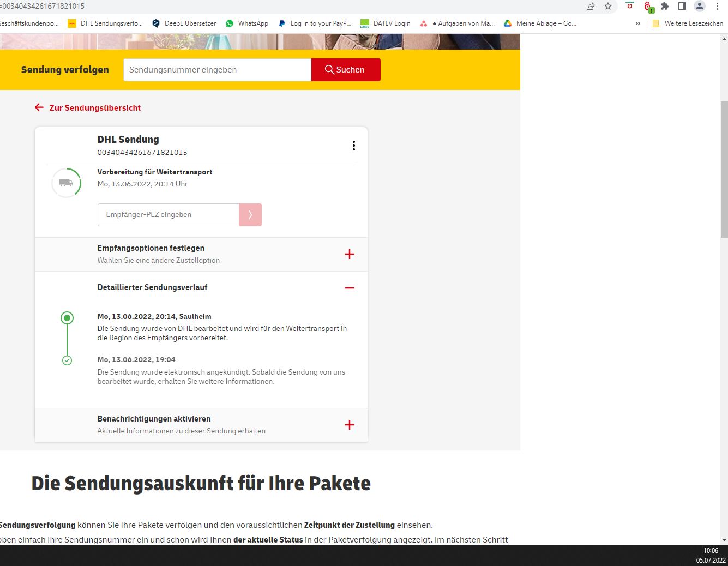Click the Vorbereitung für Weitertransport status
This screenshot has width=728, height=566.
[x=155, y=172]
